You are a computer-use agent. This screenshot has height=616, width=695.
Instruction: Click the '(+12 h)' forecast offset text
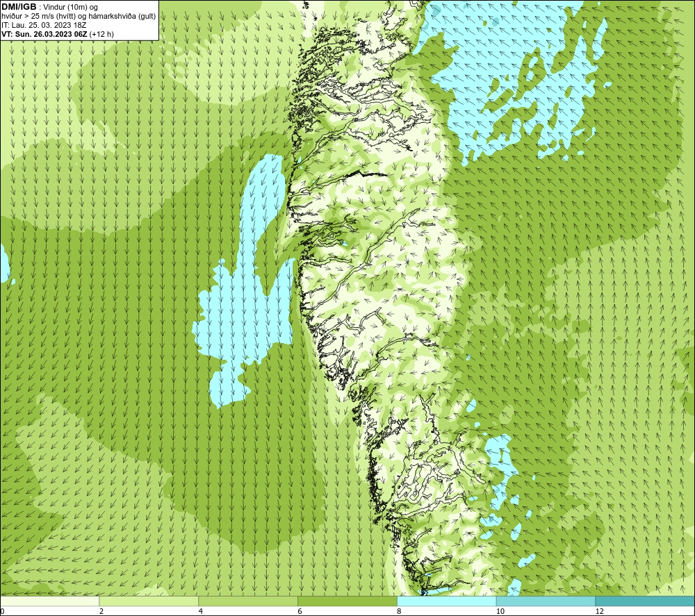click(x=101, y=34)
